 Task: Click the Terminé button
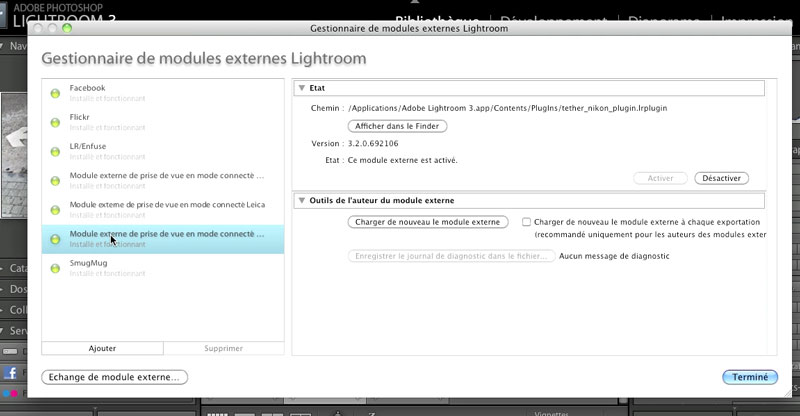[750, 377]
